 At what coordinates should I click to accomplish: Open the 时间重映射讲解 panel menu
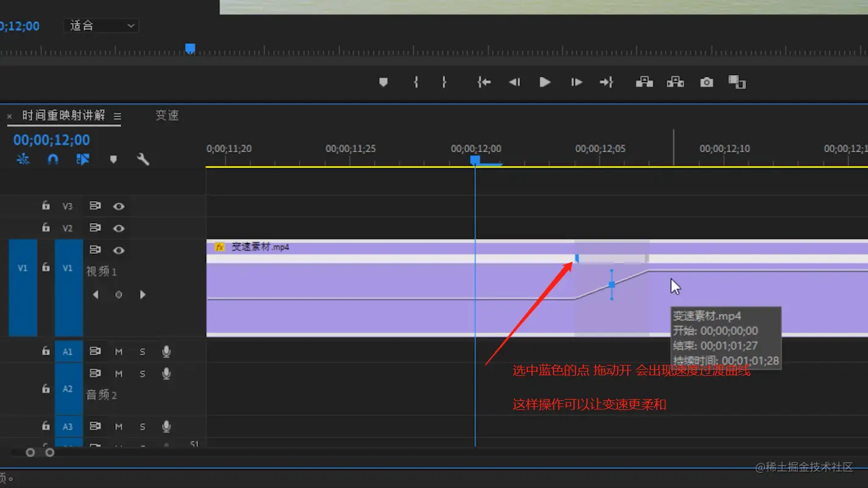pyautogui.click(x=117, y=116)
